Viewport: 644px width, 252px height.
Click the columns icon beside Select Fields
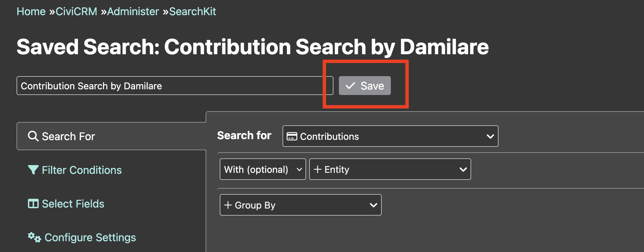coord(33,203)
